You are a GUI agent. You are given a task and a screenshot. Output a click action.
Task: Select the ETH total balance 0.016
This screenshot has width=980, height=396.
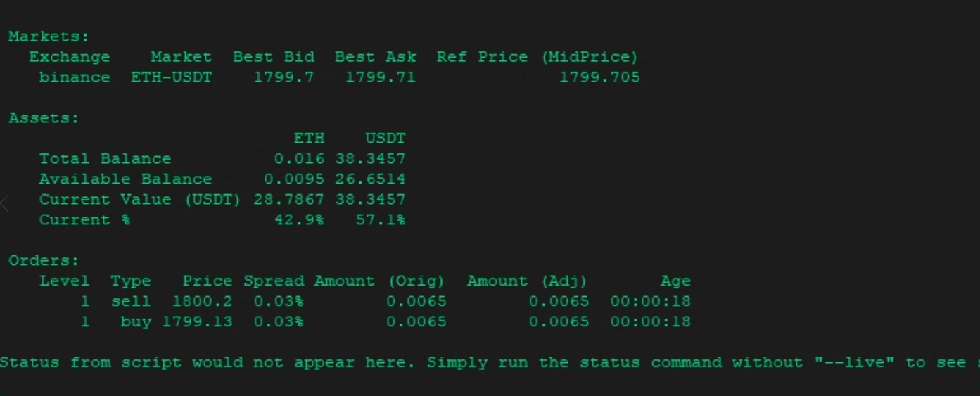click(x=299, y=159)
